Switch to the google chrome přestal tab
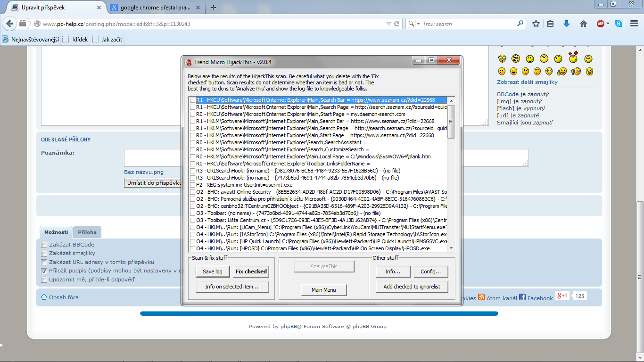Viewport: 644px width, 362px height. (156, 8)
